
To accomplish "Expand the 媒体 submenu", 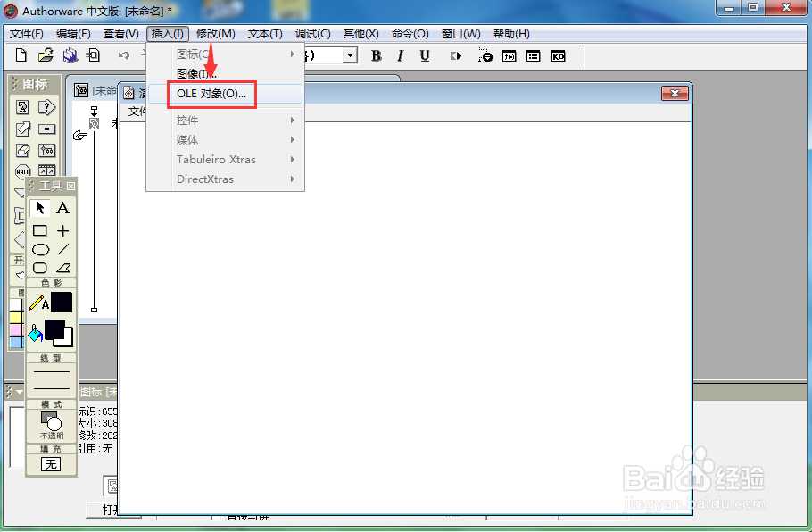I will (225, 140).
